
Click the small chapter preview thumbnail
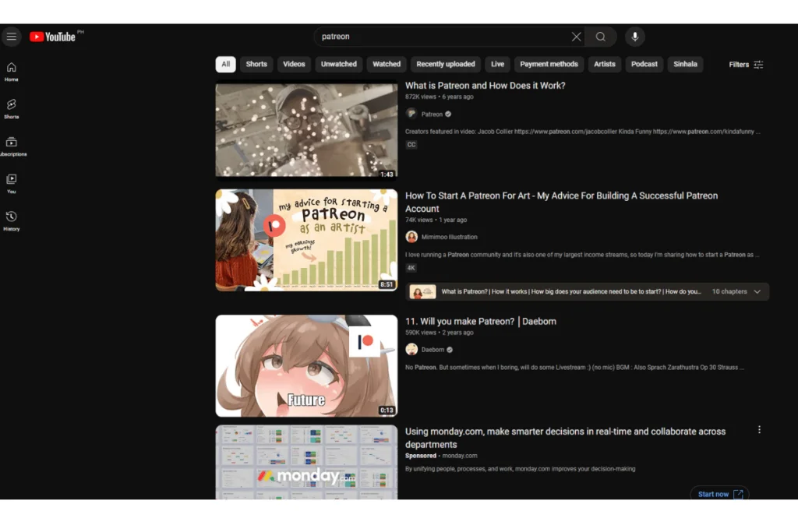[x=422, y=292]
